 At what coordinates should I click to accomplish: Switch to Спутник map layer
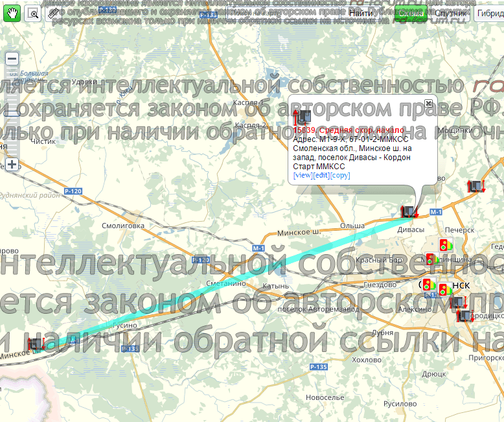tap(450, 13)
